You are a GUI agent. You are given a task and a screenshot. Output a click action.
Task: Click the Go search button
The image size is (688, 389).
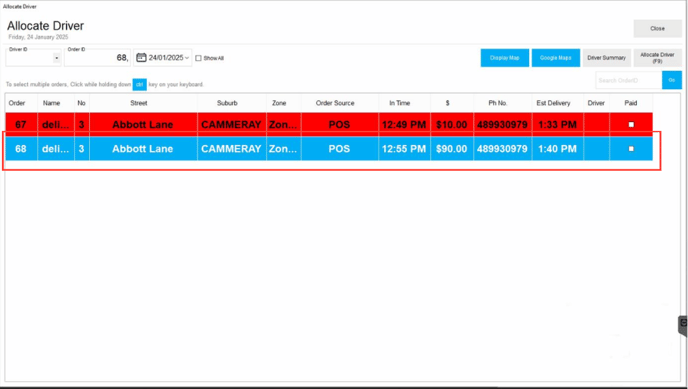tap(672, 80)
